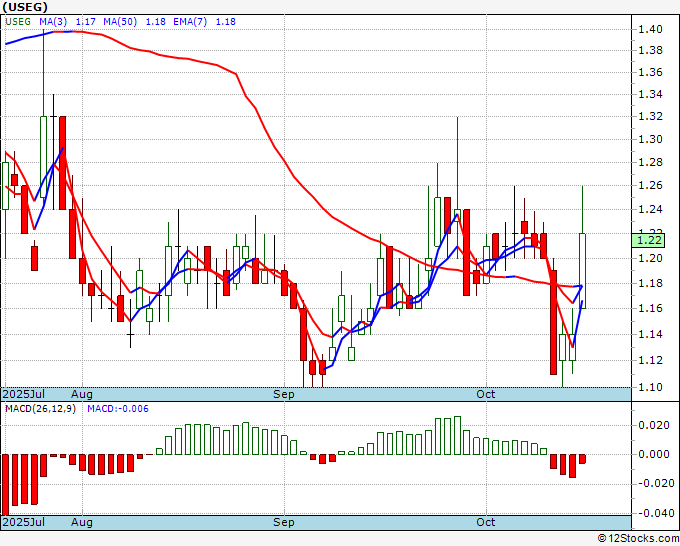Select the MACD:-0.006 value readout
The height and width of the screenshot is (546, 680).
118,409
